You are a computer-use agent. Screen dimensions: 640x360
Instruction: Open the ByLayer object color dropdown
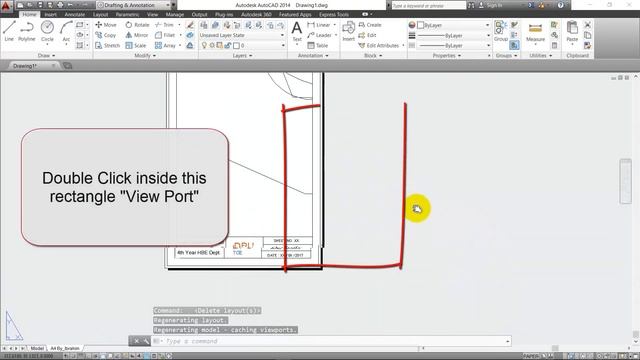pyautogui.click(x=453, y=25)
